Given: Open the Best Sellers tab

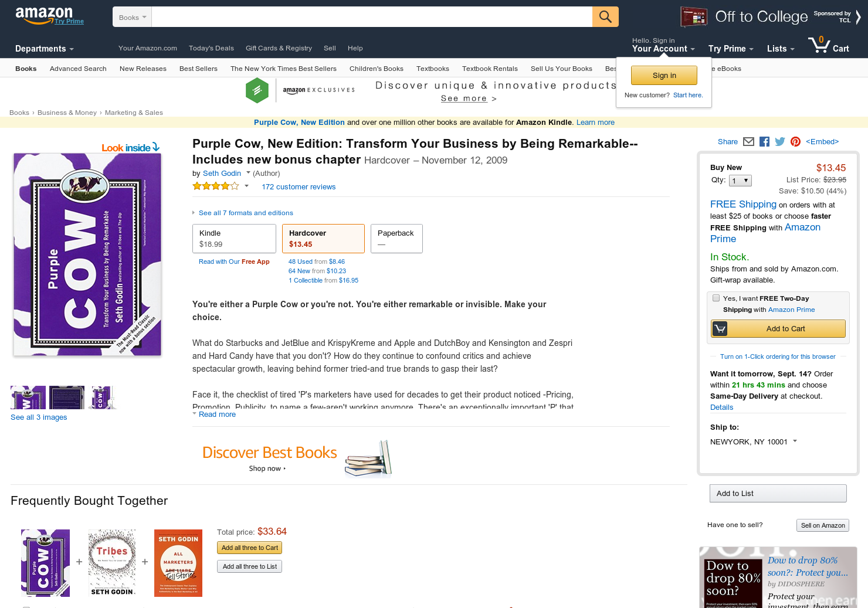Looking at the screenshot, I should click(x=198, y=69).
